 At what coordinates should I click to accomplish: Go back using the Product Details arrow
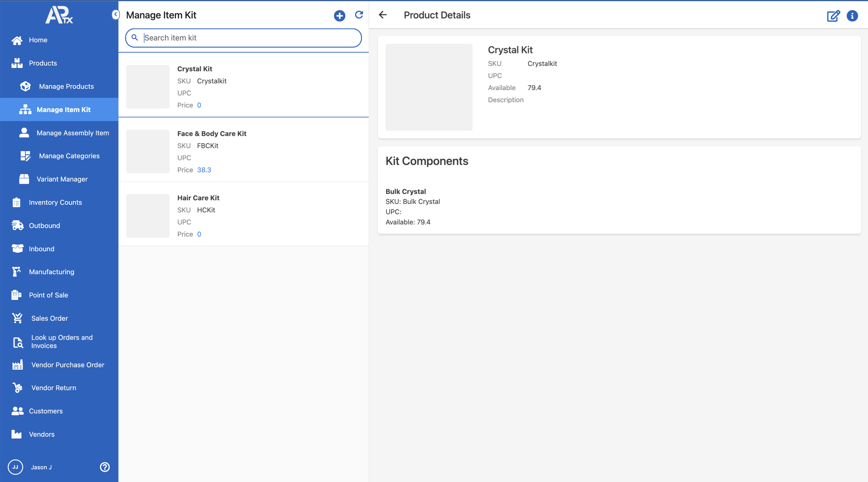tap(383, 15)
